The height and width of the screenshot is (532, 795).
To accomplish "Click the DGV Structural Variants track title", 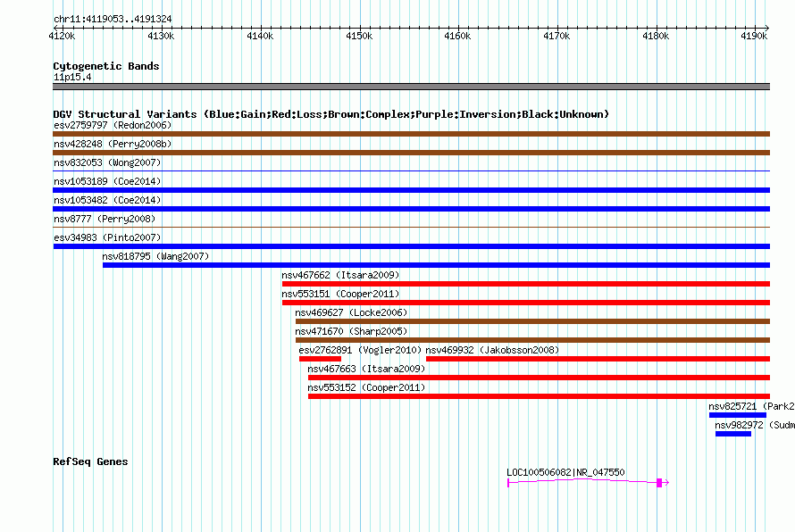I will tap(331, 114).
